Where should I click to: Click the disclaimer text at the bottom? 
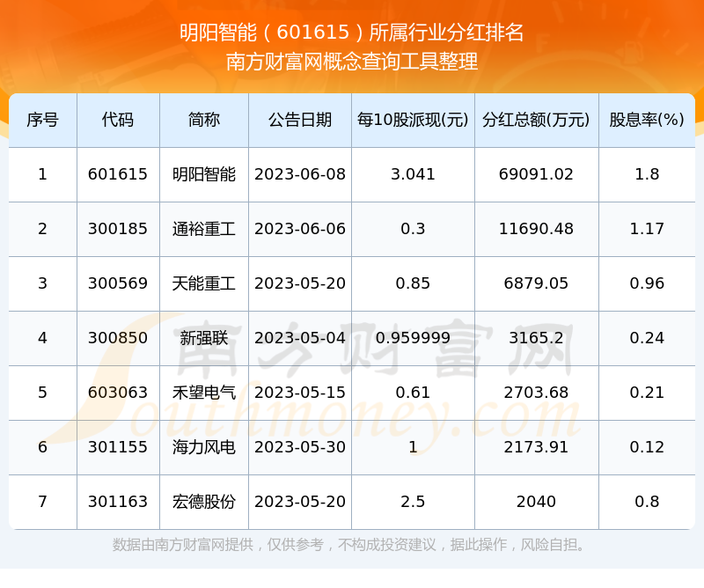[349, 545]
